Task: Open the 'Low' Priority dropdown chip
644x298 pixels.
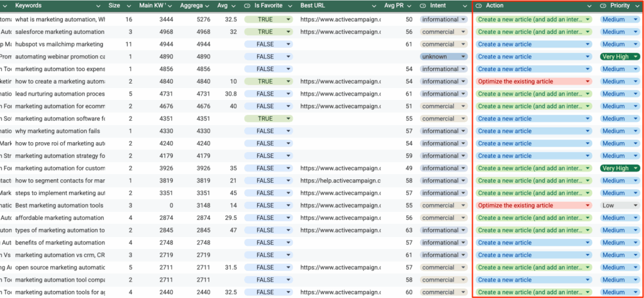Action: [x=619, y=206]
